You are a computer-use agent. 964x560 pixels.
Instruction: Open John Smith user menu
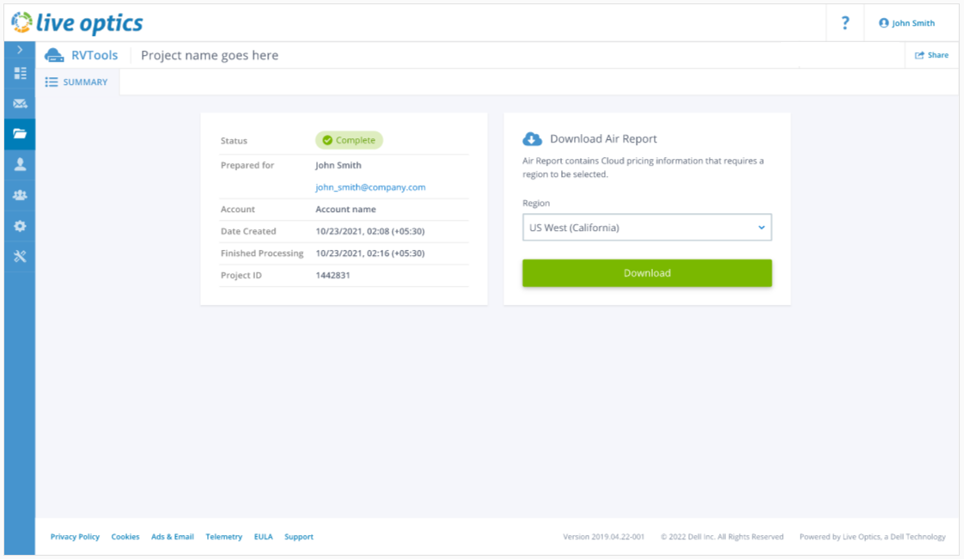[906, 22]
